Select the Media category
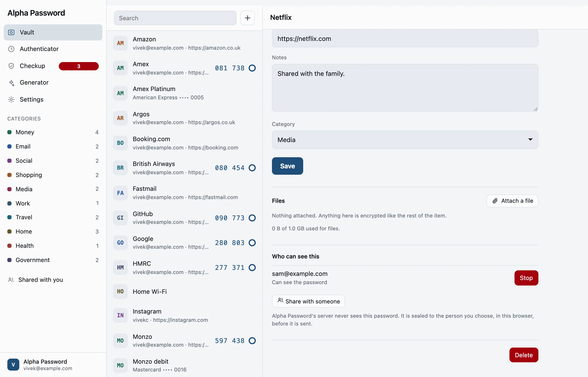 [53, 189]
